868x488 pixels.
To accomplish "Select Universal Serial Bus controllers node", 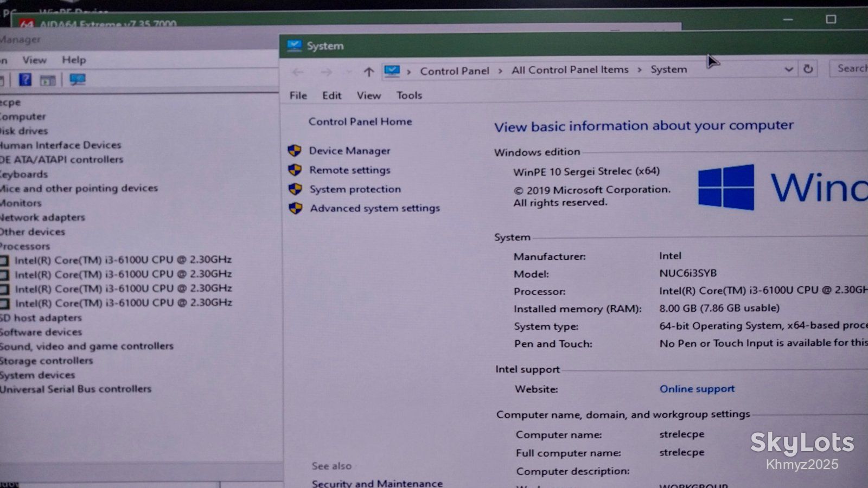I will click(75, 389).
